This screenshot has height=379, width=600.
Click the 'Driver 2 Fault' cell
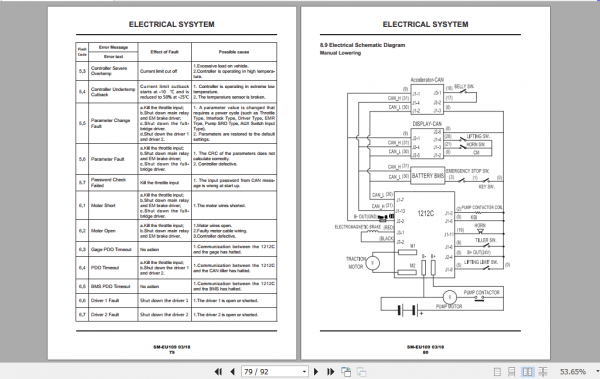pos(113,315)
